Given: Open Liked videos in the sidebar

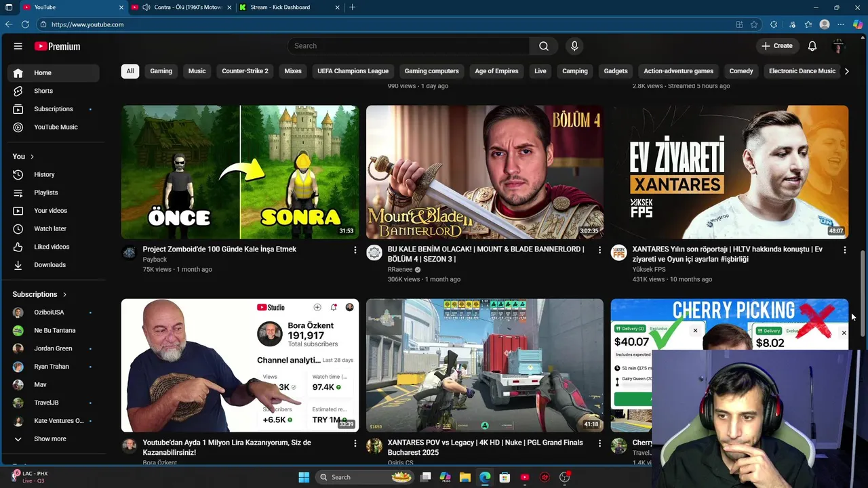Looking at the screenshot, I should (x=54, y=247).
